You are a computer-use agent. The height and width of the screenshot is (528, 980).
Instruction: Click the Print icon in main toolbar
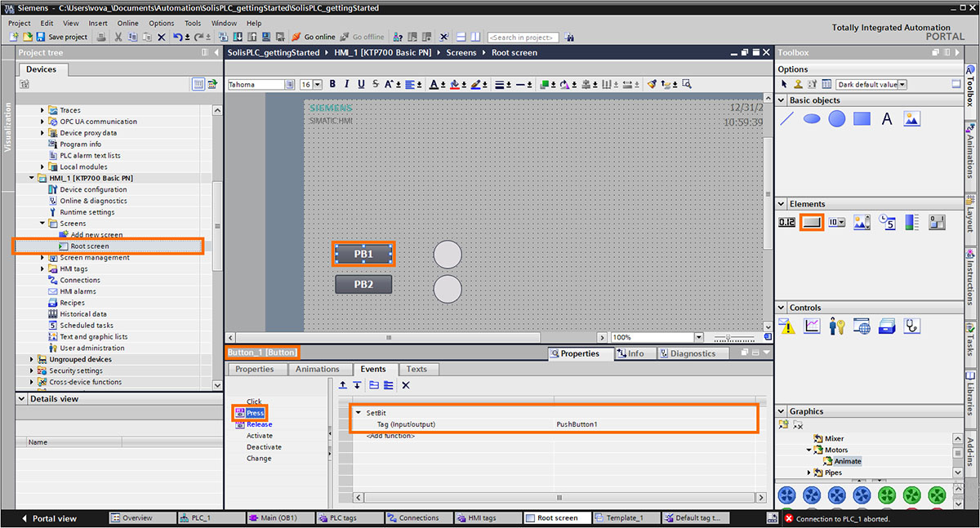click(101, 37)
